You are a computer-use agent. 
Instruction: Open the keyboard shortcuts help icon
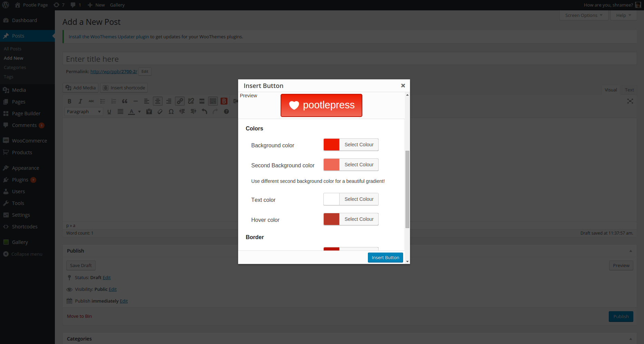[226, 111]
